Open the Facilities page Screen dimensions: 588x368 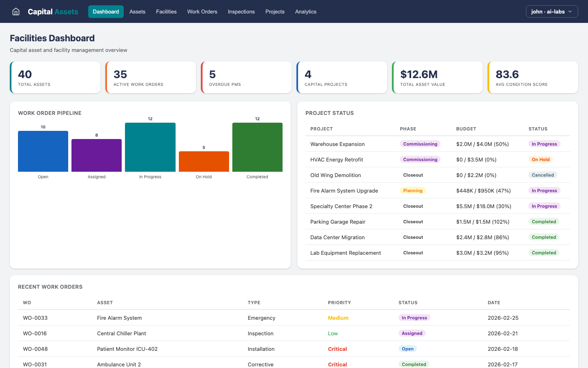[x=166, y=11]
